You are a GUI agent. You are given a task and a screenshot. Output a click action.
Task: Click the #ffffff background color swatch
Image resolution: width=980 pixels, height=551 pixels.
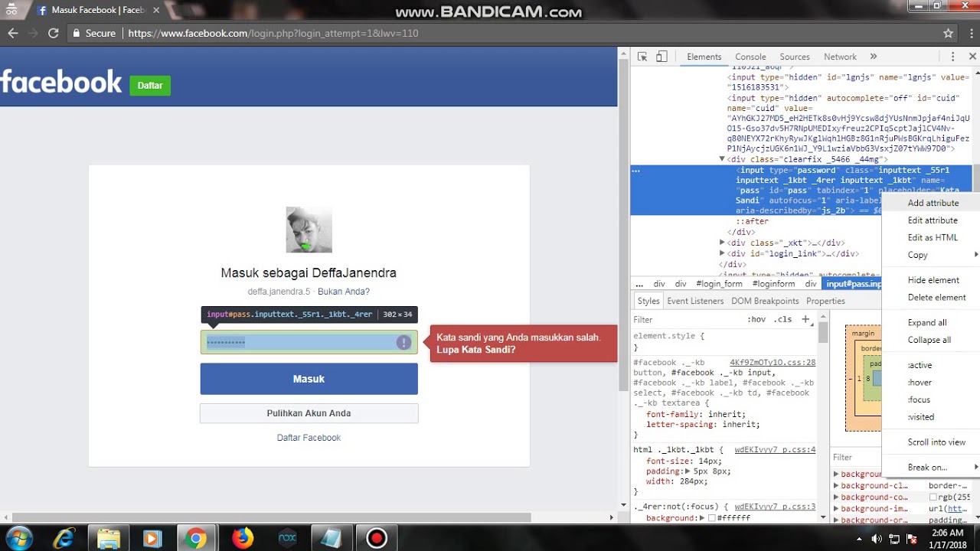[x=711, y=518]
